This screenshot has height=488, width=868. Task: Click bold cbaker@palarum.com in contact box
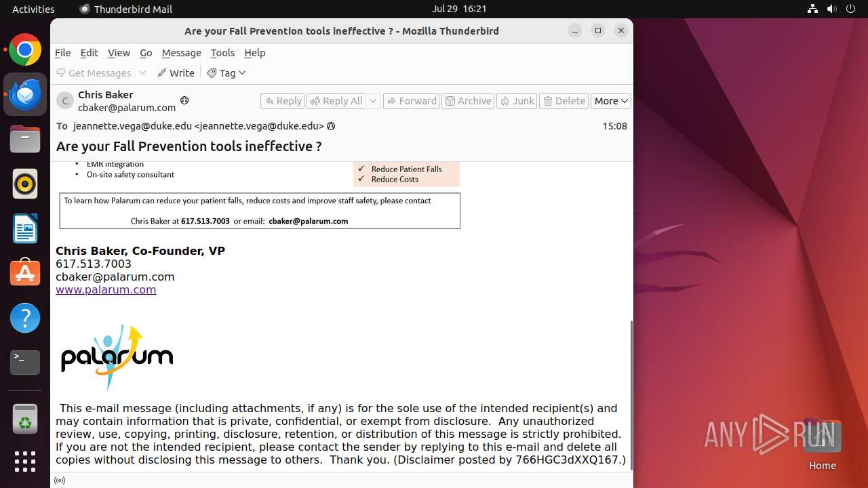click(x=309, y=221)
